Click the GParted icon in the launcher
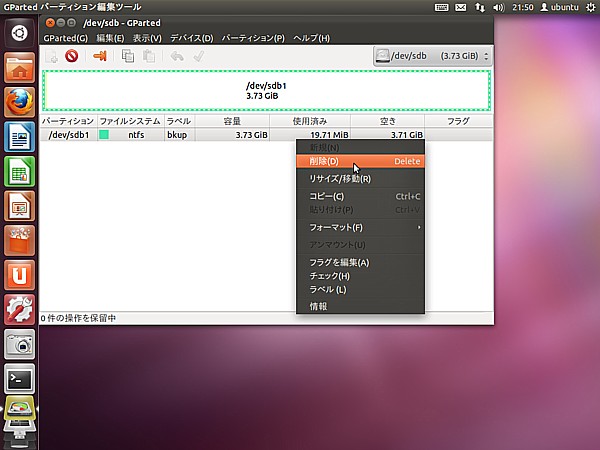600x450 pixels. coord(19,409)
